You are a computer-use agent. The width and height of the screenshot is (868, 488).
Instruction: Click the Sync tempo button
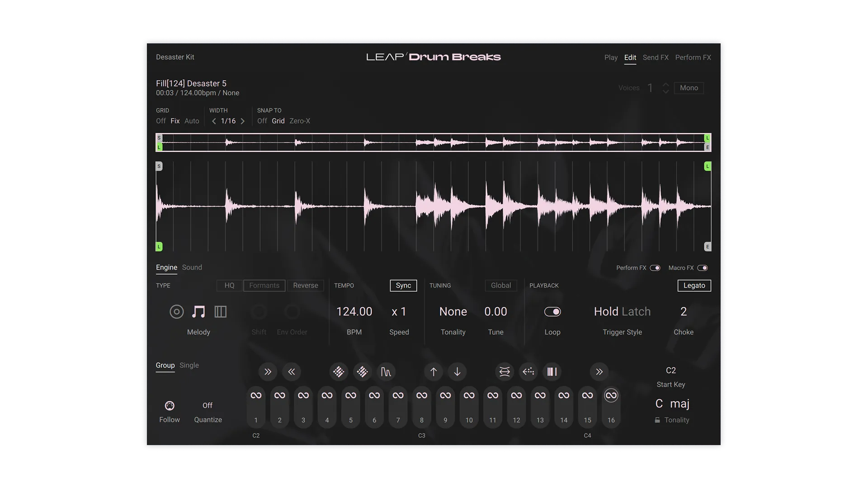point(403,286)
